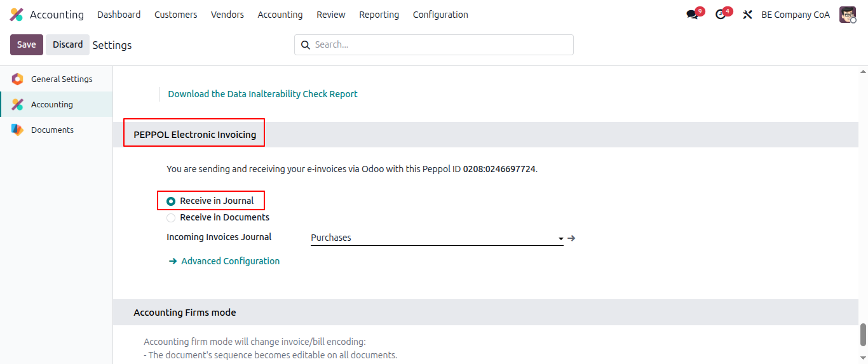Expand the Incoming Invoices Journal dropdown arrow

pos(560,239)
